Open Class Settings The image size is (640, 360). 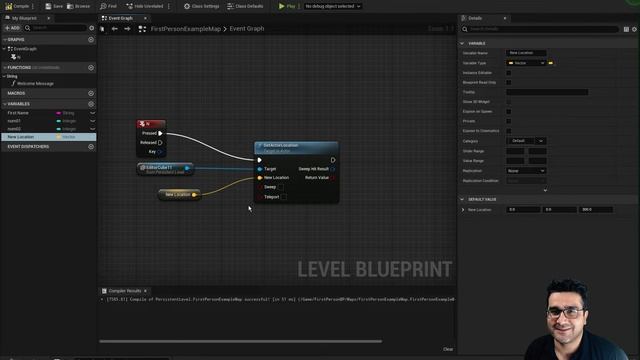(201, 6)
